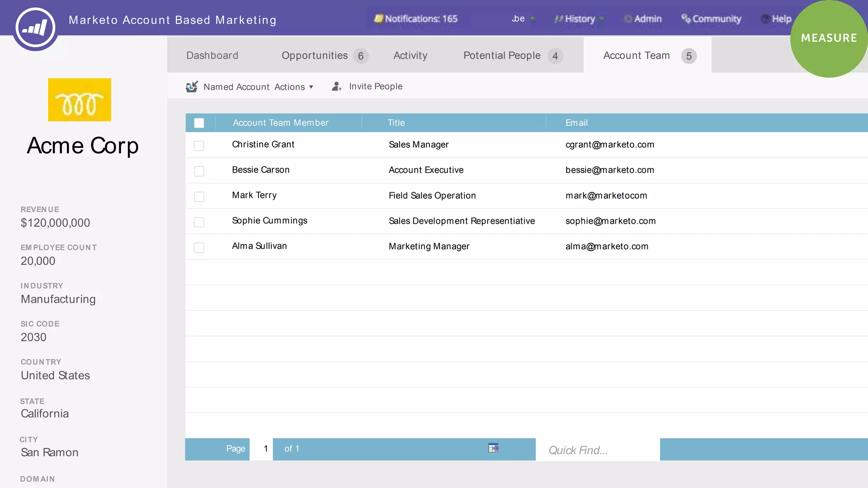The width and height of the screenshot is (868, 488).
Task: Click the city value San Ramon
Action: (x=50, y=452)
